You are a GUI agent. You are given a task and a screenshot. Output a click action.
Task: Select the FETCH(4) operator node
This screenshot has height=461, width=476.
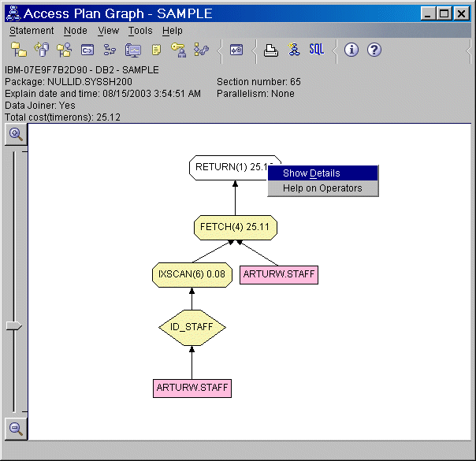click(x=235, y=227)
